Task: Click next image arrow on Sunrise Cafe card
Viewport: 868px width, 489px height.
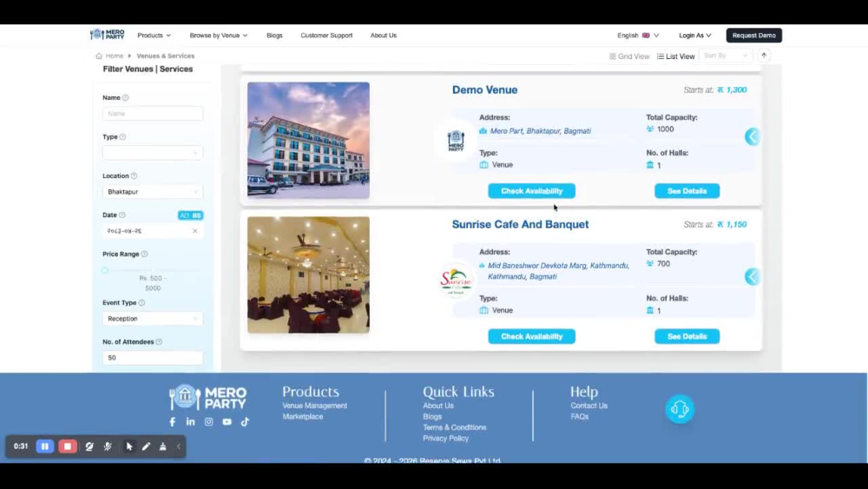Action: [753, 276]
